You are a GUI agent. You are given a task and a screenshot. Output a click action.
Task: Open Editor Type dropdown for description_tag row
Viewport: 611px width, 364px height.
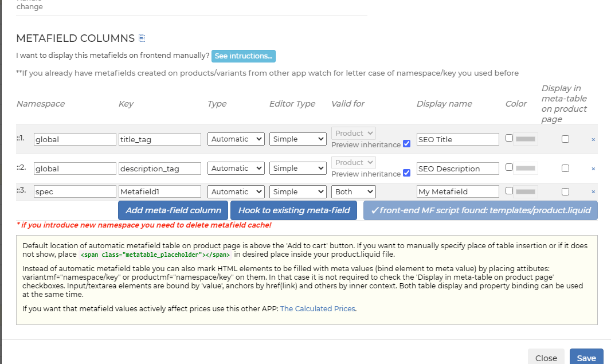(297, 169)
